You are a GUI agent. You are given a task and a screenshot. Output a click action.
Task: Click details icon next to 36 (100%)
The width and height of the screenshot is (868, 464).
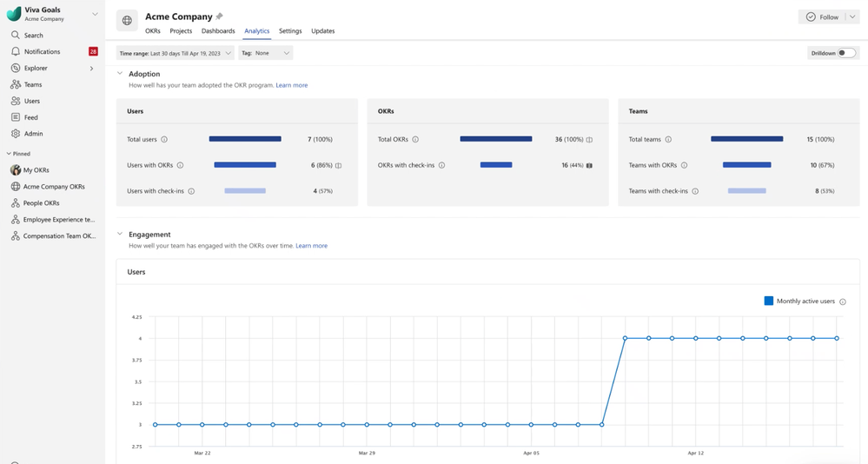point(589,140)
